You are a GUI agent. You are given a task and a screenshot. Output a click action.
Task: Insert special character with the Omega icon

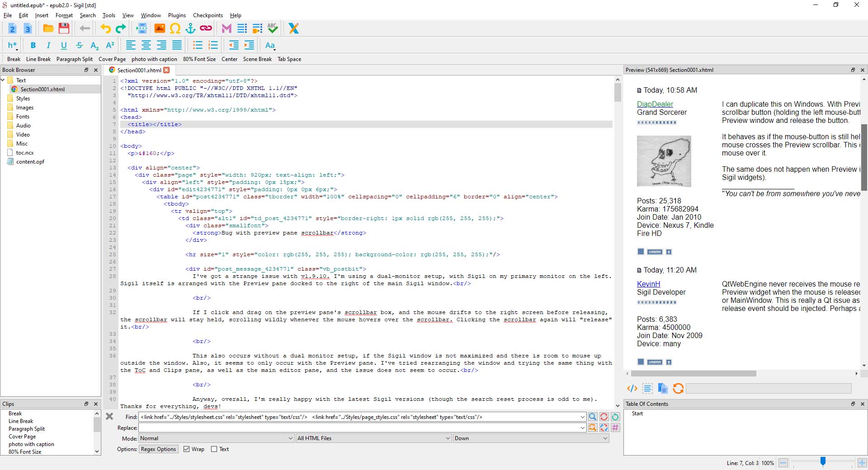click(175, 28)
